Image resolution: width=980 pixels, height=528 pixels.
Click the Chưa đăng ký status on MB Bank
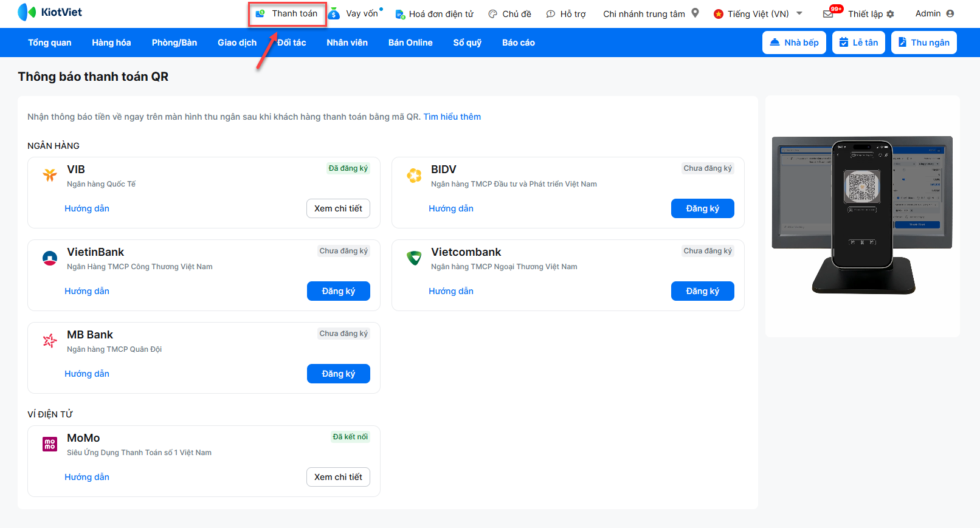(x=343, y=334)
